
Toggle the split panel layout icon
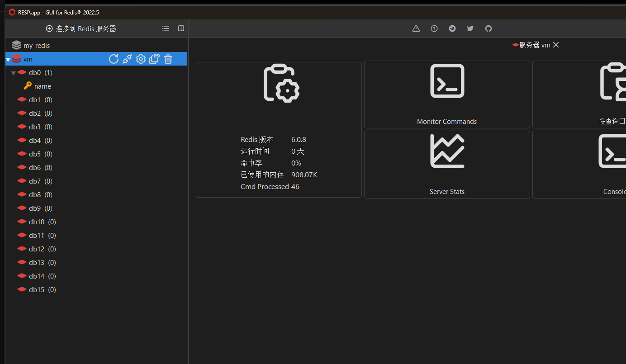click(181, 28)
